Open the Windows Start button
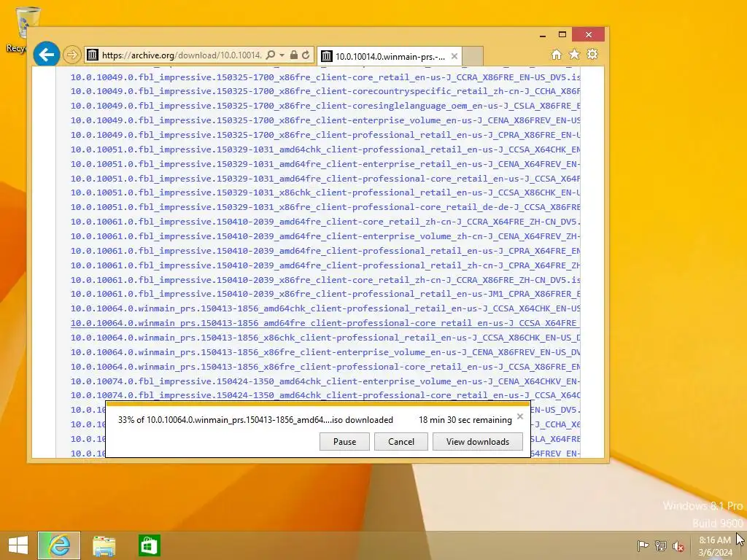Image resolution: width=747 pixels, height=560 pixels. pyautogui.click(x=18, y=545)
